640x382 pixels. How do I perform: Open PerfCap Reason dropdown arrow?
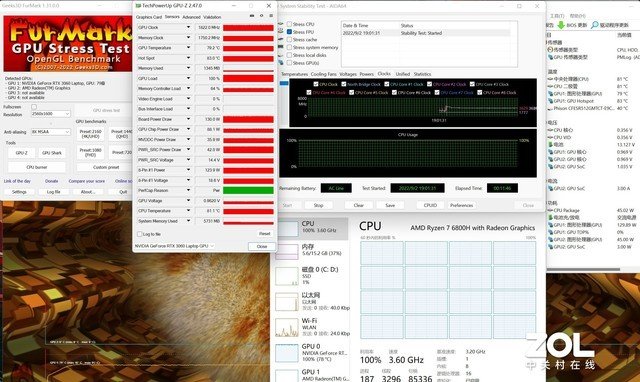[x=188, y=190]
